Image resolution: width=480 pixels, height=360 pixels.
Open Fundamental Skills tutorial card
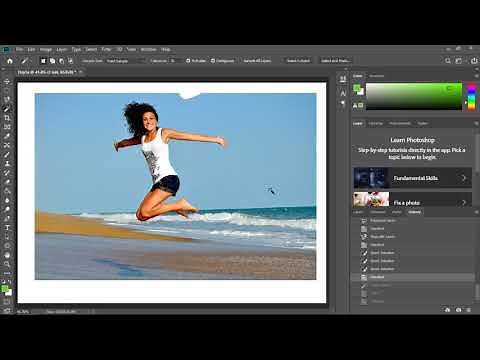click(412, 178)
